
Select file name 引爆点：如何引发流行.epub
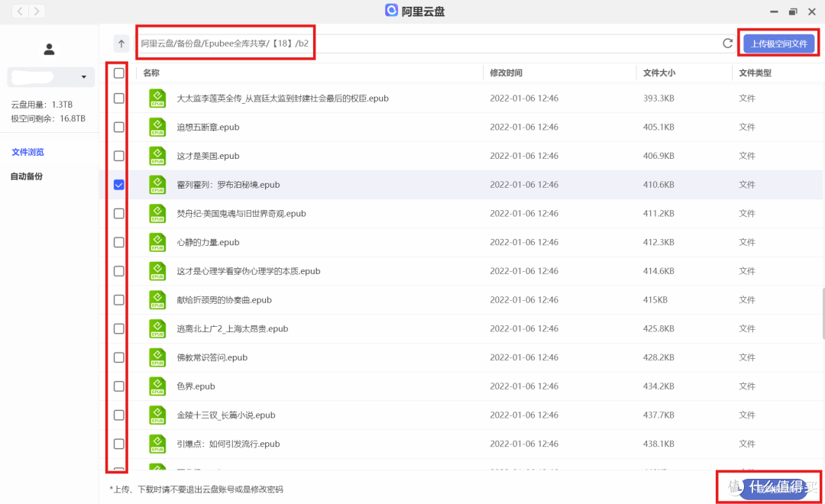point(228,444)
